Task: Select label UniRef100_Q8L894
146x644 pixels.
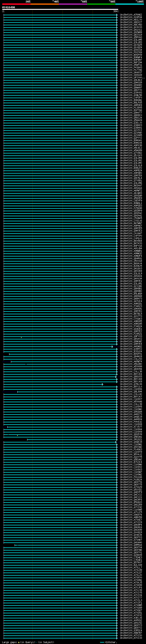Action: coord(131,392)
